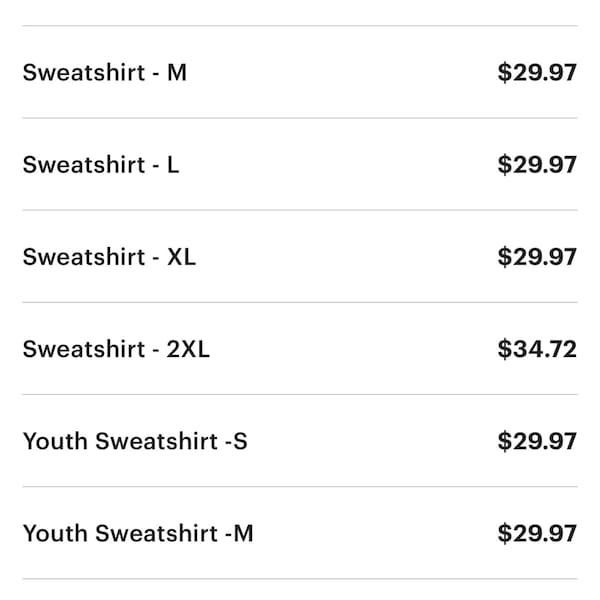This screenshot has height=600, width=600.
Task: Select the Sweatshirt - M option label
Action: click(x=104, y=72)
